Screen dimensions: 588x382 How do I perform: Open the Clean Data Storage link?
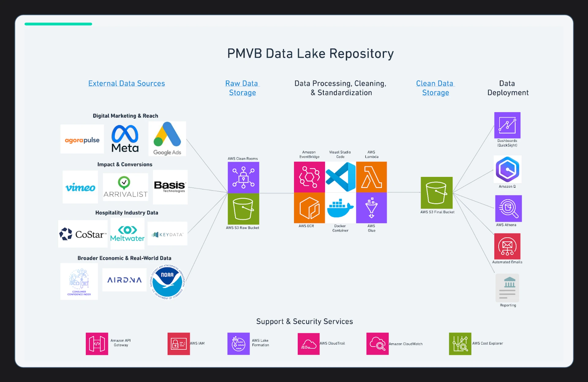(x=435, y=88)
